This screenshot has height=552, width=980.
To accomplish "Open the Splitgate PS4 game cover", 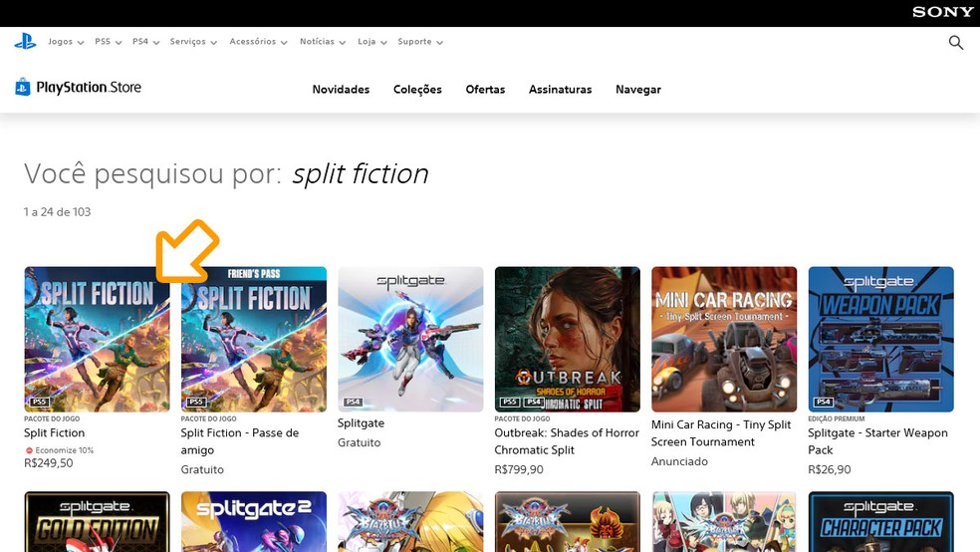I will point(410,340).
